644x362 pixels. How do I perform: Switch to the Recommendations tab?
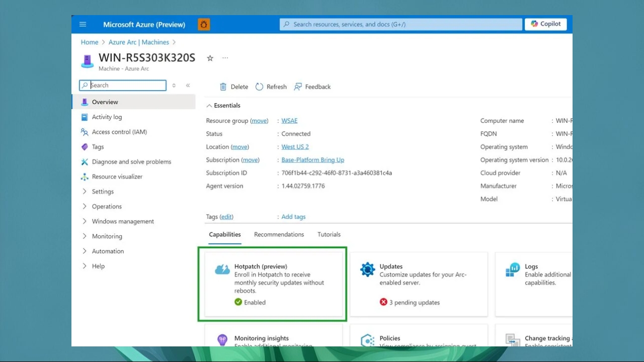click(x=279, y=234)
